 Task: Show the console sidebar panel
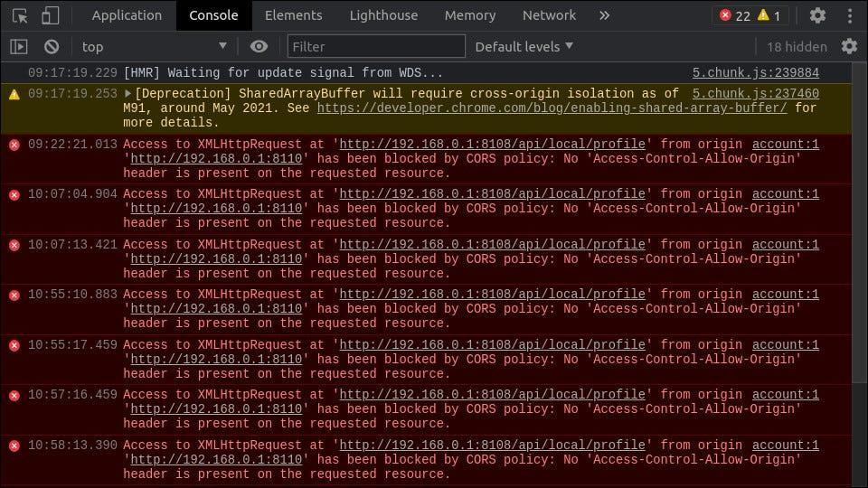[18, 46]
